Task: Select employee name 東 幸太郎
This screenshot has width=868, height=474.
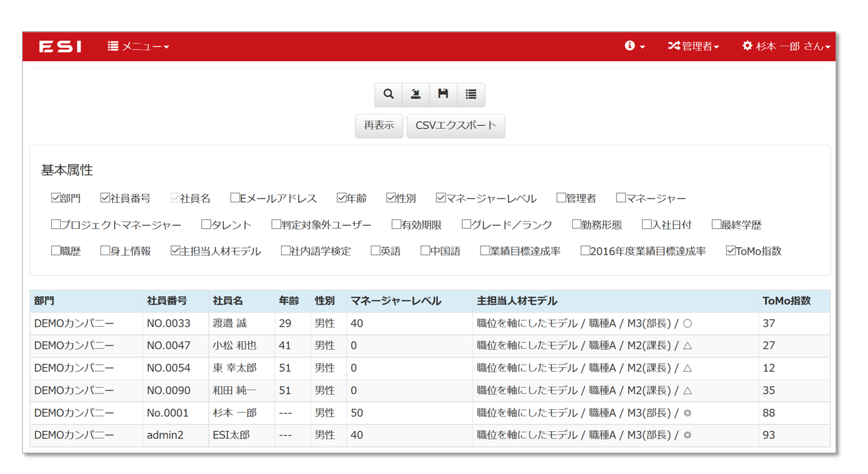Action: click(234, 368)
